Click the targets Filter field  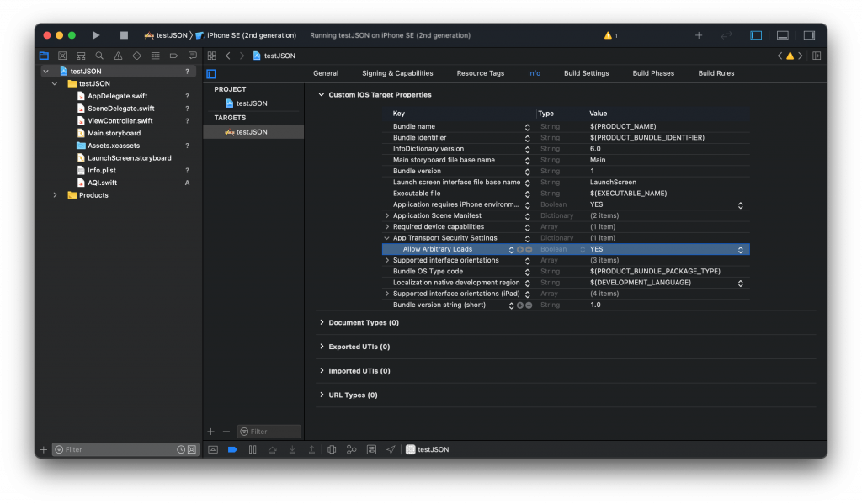269,432
